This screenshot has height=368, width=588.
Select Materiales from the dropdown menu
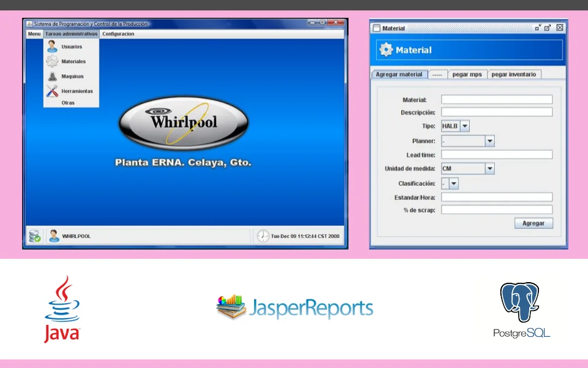click(71, 61)
